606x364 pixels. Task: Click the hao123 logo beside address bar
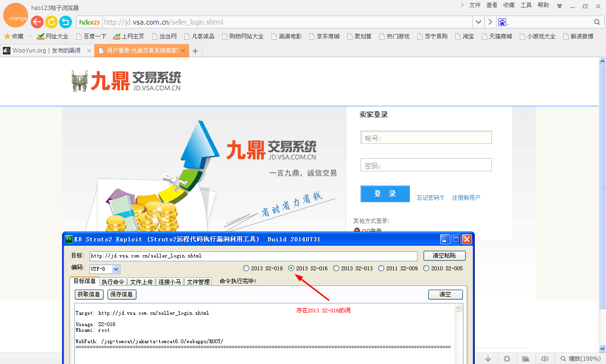coord(90,22)
